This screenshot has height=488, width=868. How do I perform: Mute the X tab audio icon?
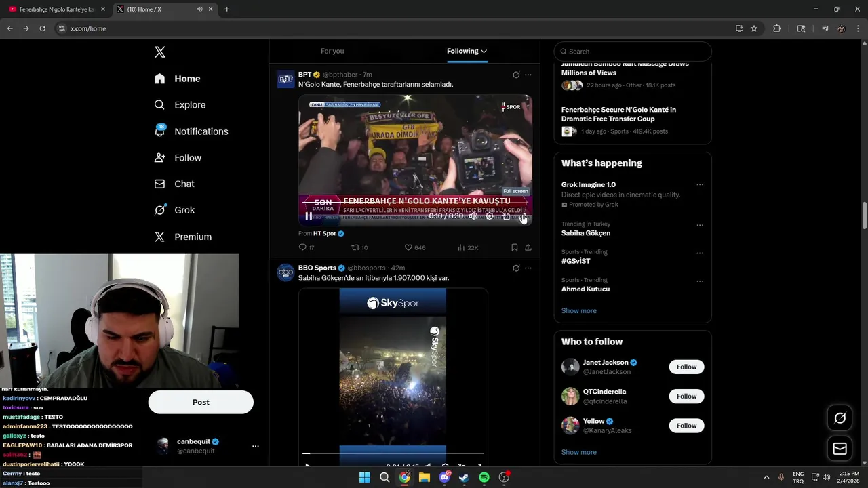point(199,9)
